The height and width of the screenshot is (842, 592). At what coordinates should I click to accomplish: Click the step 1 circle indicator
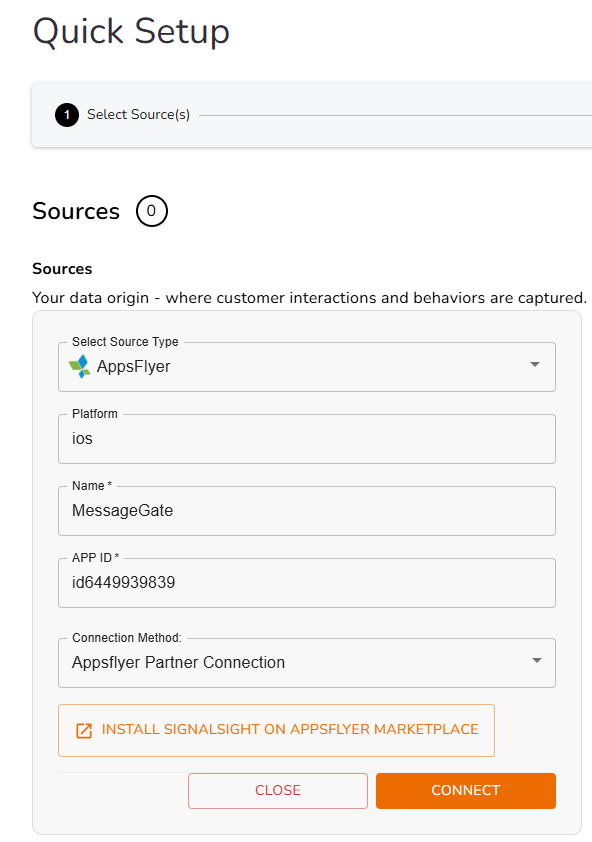point(67,115)
